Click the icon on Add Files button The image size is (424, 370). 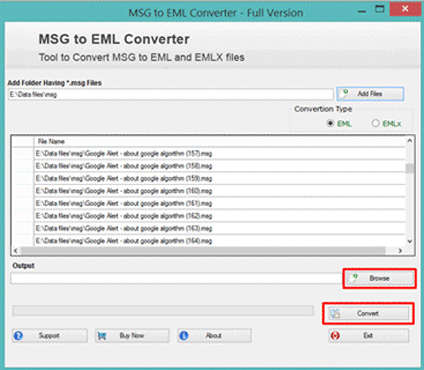pos(345,93)
